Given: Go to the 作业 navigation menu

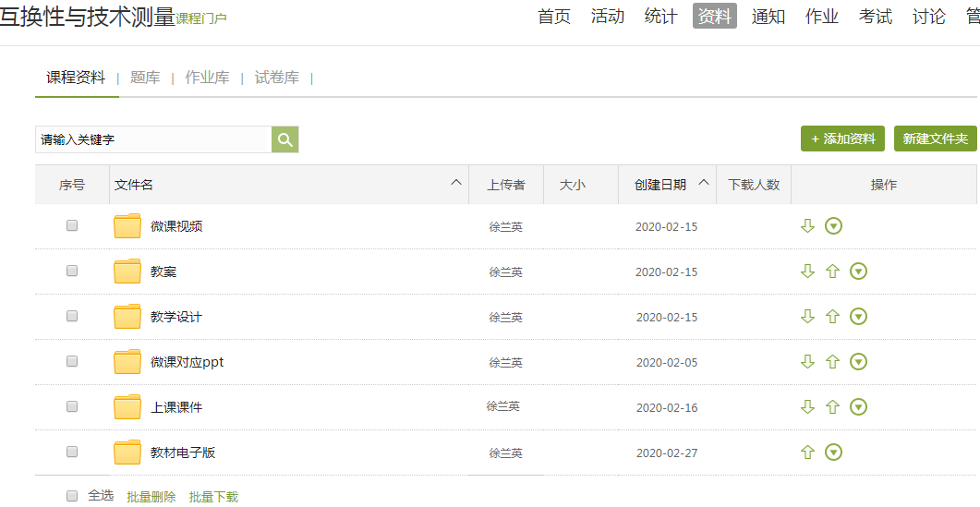Looking at the screenshot, I should click(x=821, y=16).
